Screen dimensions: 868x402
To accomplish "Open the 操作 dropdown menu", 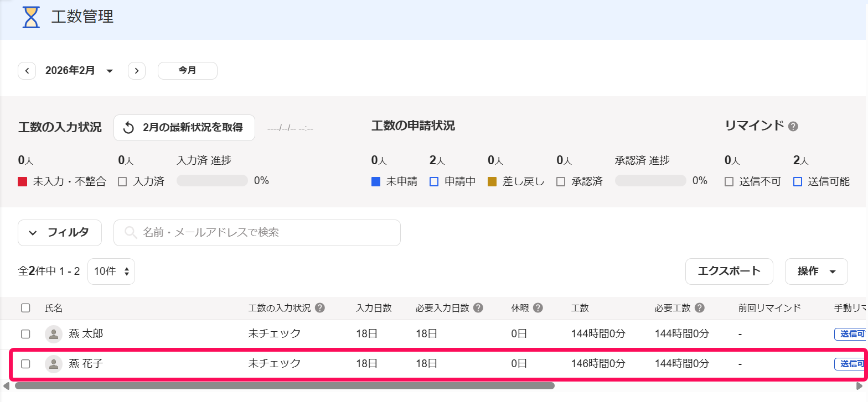I will click(x=817, y=272).
